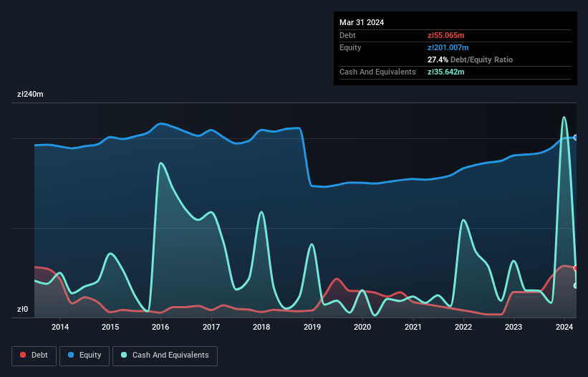Click the 2014 x-axis label
The width and height of the screenshot is (588, 377).
click(x=60, y=327)
